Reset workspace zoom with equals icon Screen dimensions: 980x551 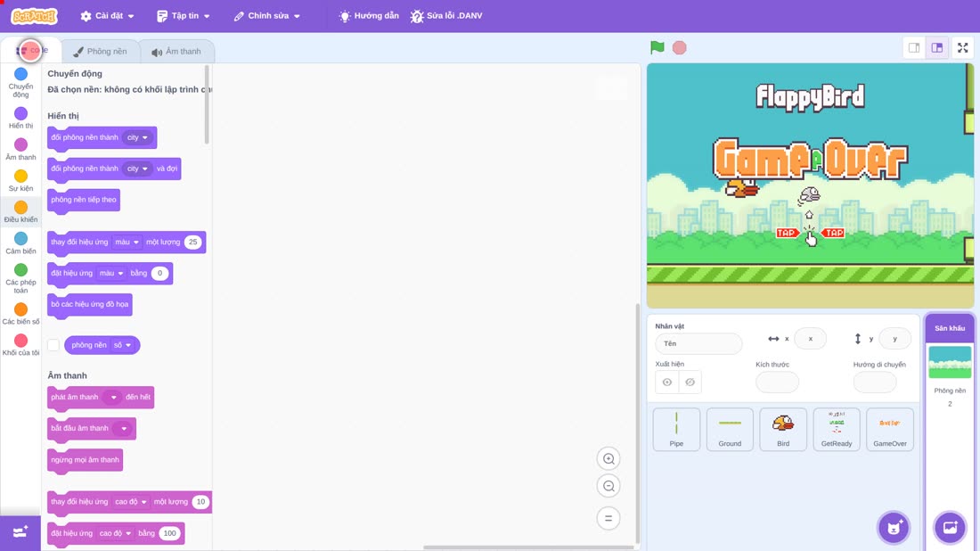(x=608, y=518)
